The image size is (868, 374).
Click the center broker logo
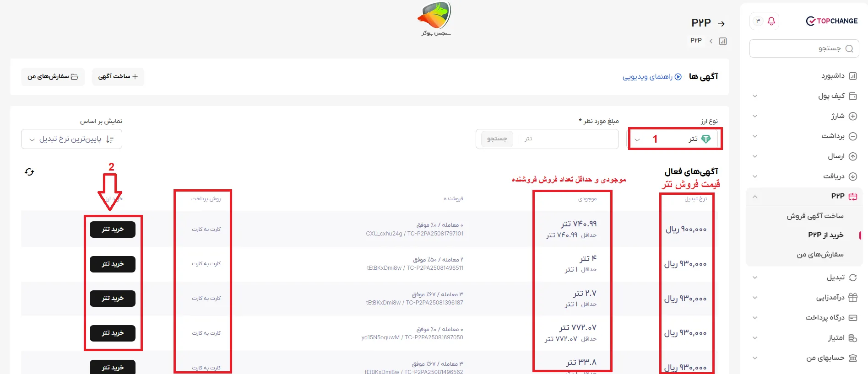[435, 19]
